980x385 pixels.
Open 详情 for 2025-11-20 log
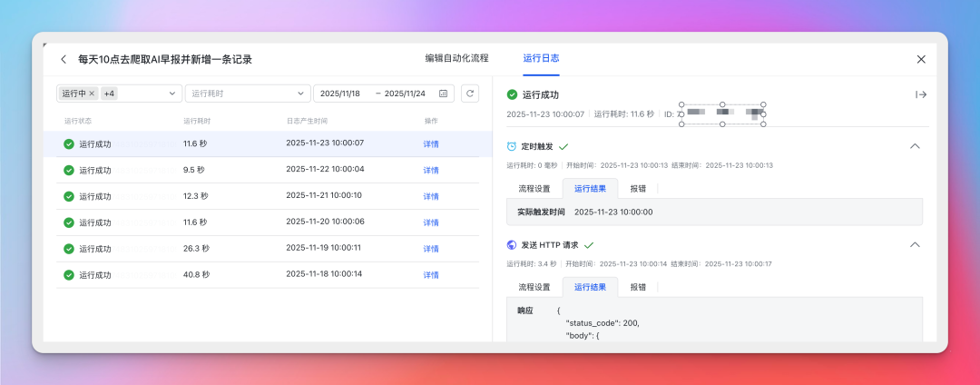pos(431,222)
